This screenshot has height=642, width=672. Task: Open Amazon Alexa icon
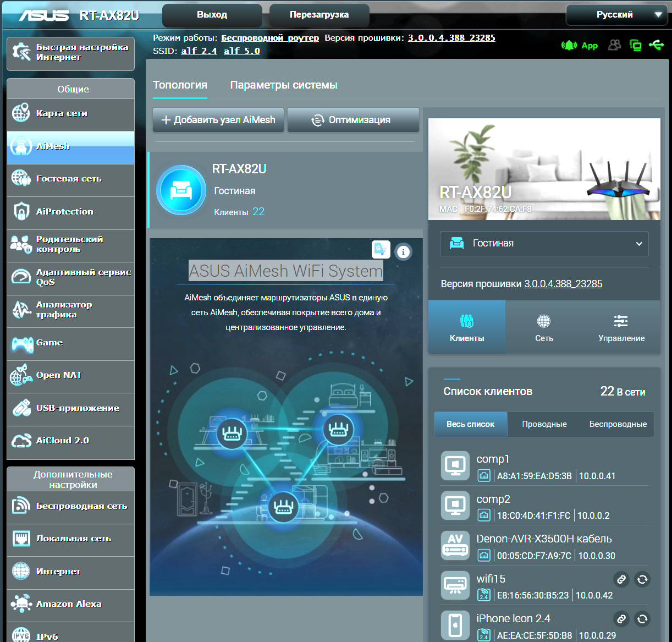[x=21, y=603]
